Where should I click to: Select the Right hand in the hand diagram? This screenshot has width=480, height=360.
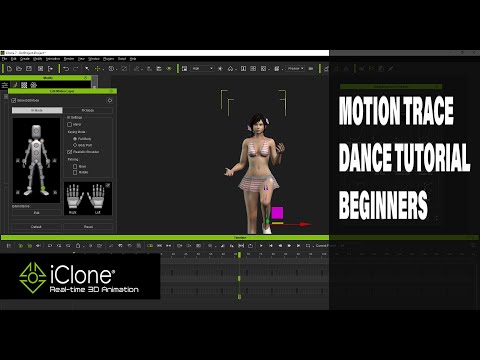tap(75, 197)
